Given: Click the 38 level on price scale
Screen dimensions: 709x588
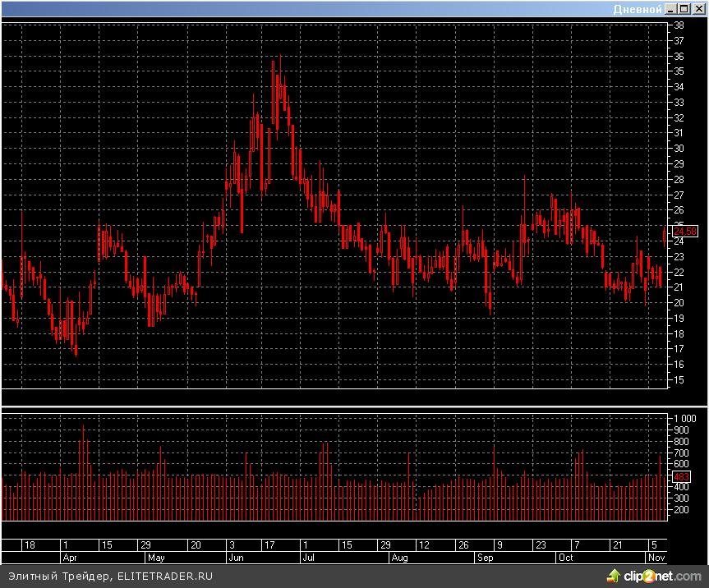Looking at the screenshot, I should tap(679, 25).
